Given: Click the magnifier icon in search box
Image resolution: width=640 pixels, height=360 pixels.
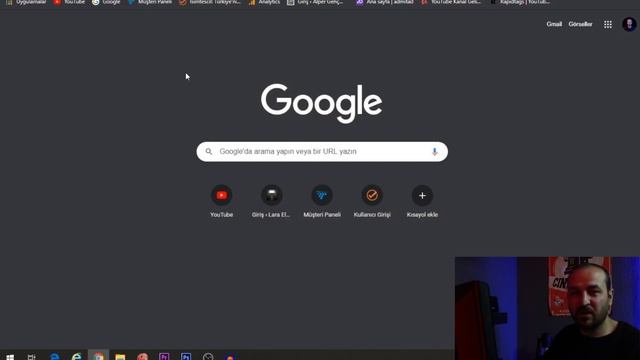Looking at the screenshot, I should [209, 151].
